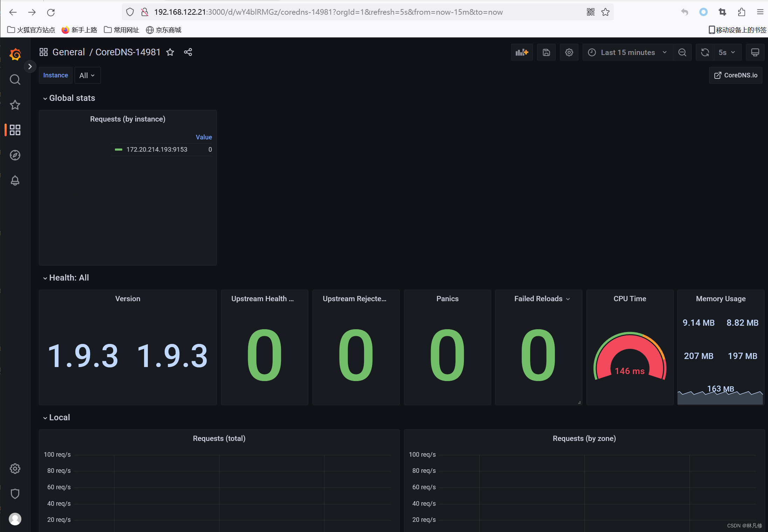Open the Panics panel title menu
The image size is (768, 532).
tap(447, 299)
